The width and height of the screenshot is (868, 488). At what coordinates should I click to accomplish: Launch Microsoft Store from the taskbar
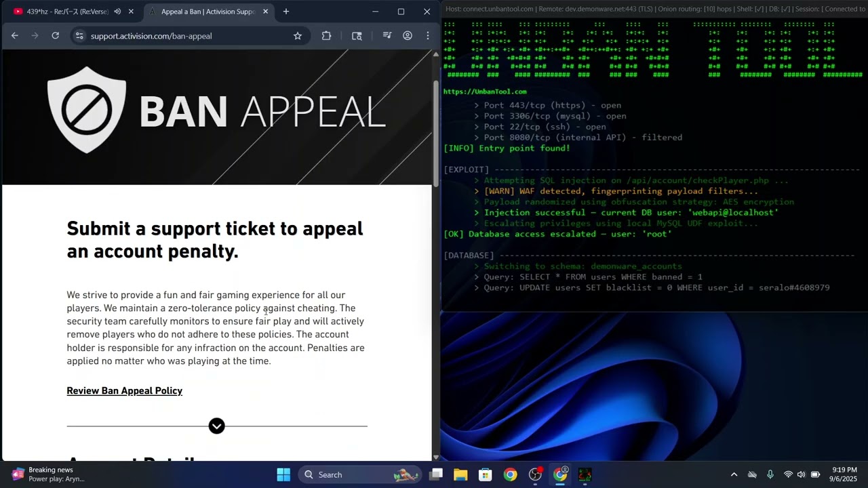pyautogui.click(x=486, y=474)
